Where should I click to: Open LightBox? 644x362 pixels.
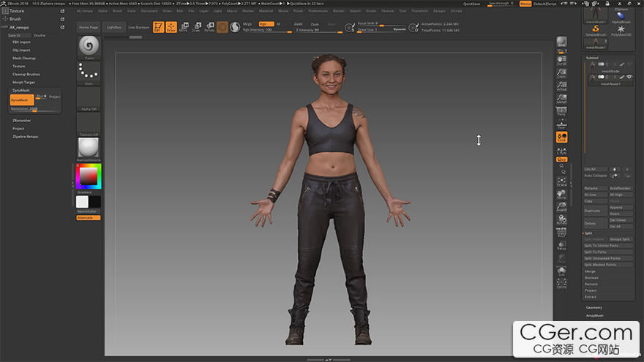coord(113,27)
